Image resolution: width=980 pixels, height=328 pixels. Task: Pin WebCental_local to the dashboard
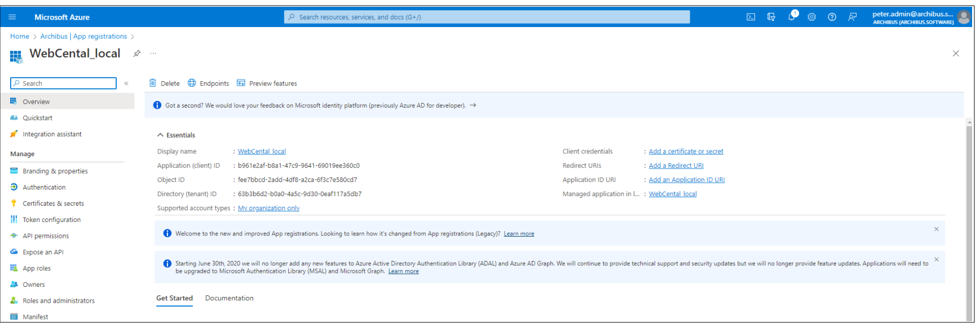tap(136, 54)
